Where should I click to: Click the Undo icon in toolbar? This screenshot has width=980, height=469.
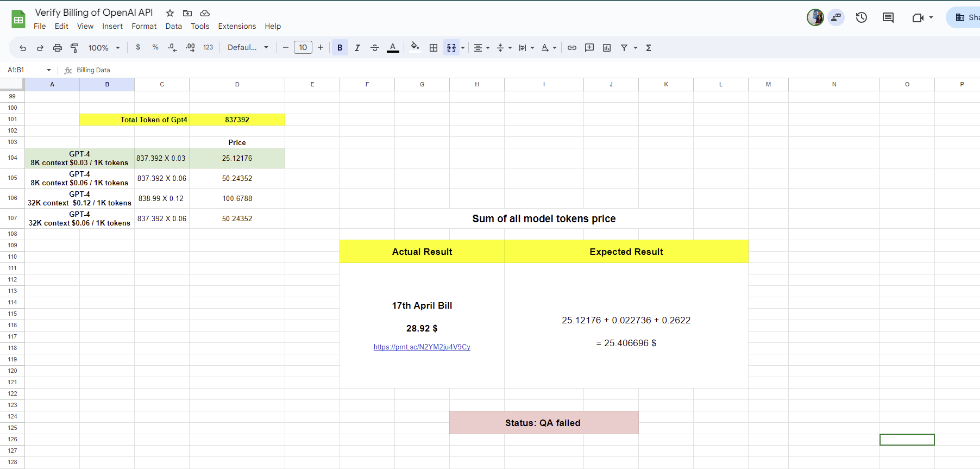click(23, 48)
